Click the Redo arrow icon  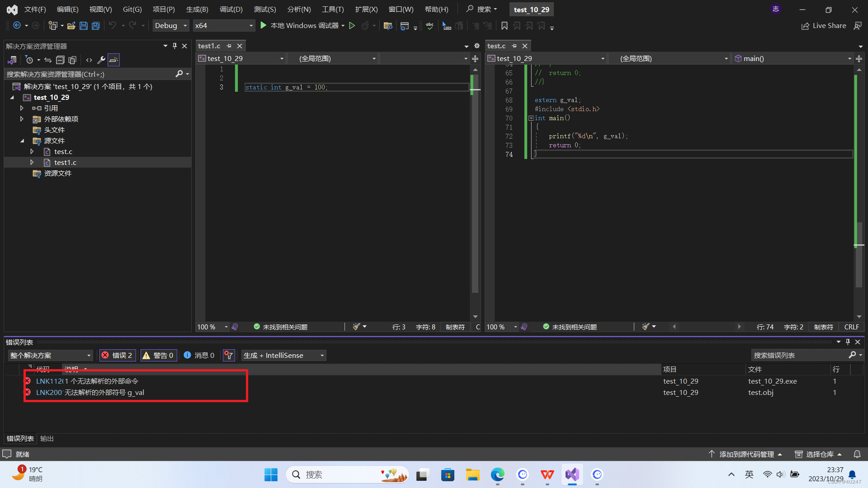[x=132, y=26]
